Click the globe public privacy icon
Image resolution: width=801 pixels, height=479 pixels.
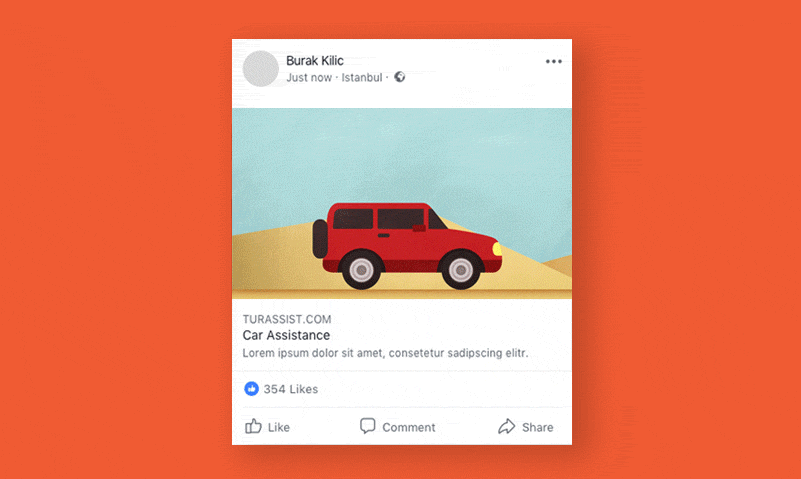[x=399, y=77]
